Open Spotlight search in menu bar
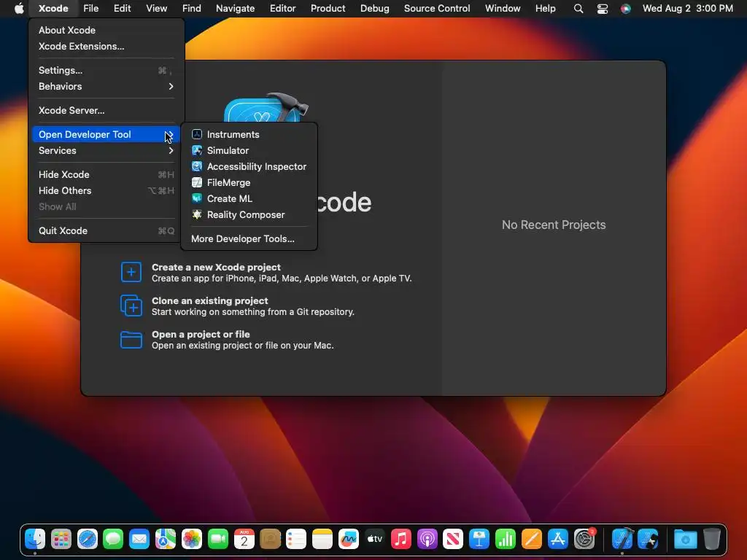Image resolution: width=747 pixels, height=560 pixels. tap(578, 9)
